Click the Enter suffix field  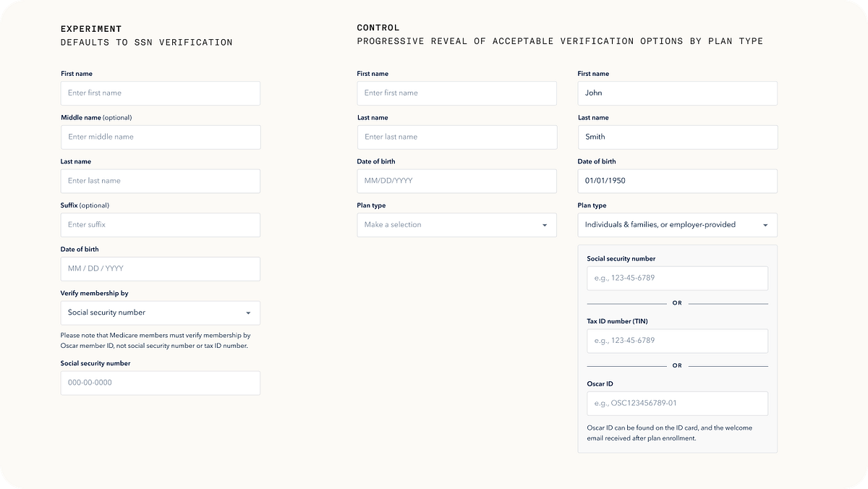click(160, 225)
